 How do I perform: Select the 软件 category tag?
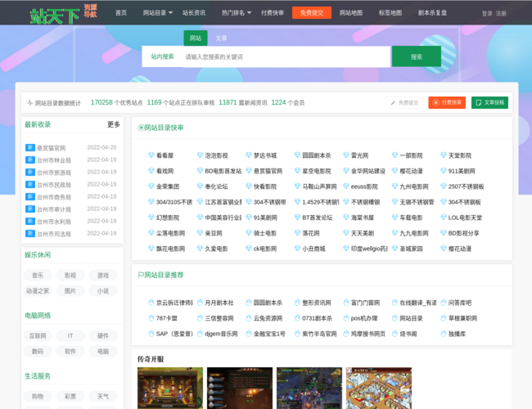pyautogui.click(x=70, y=352)
